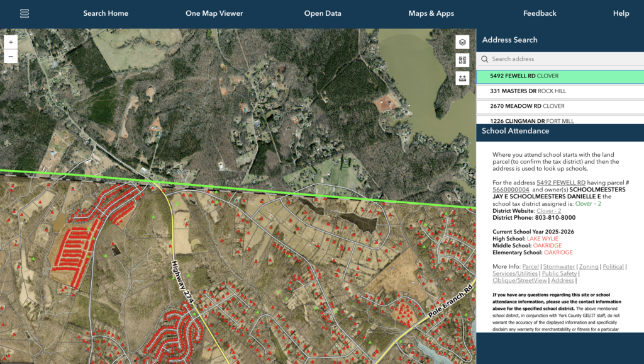This screenshot has height=364, width=644.
Task: Open the Stormwater more info link
Action: (x=558, y=267)
